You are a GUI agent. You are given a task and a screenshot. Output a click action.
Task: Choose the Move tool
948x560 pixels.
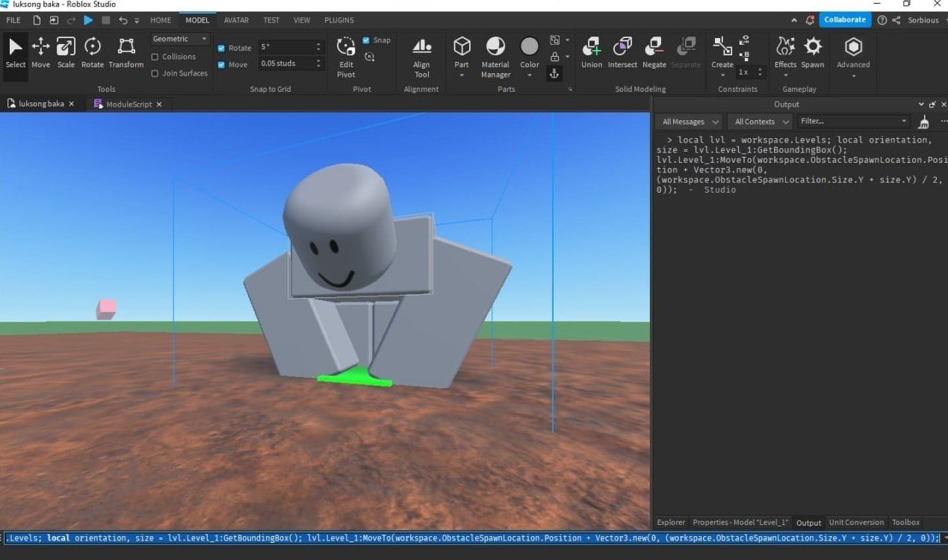pos(40,52)
